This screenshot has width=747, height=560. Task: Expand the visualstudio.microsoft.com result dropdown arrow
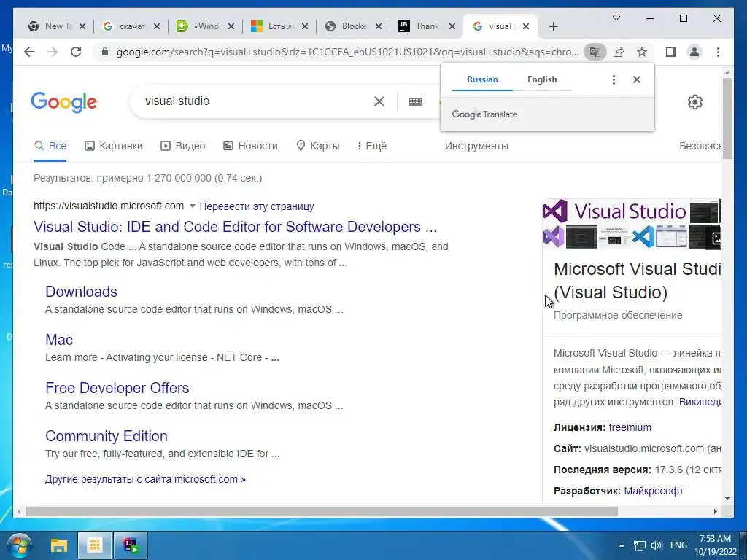193,206
